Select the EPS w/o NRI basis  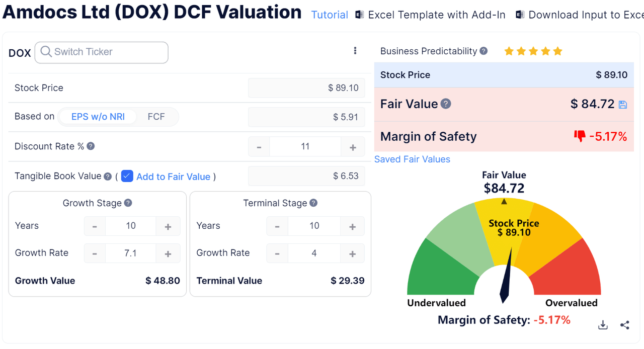tap(97, 116)
